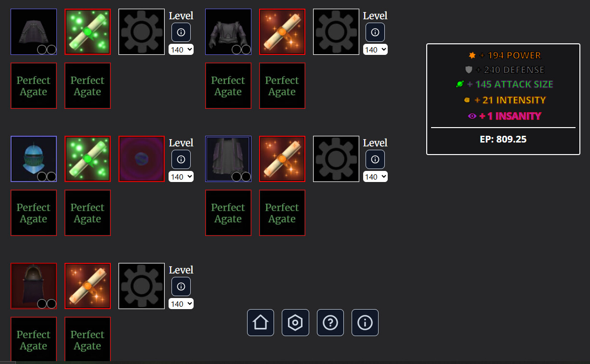The height and width of the screenshot is (364, 590).
Task: Open level 140 dropdown beside the hooded cloak
Action: tap(181, 304)
